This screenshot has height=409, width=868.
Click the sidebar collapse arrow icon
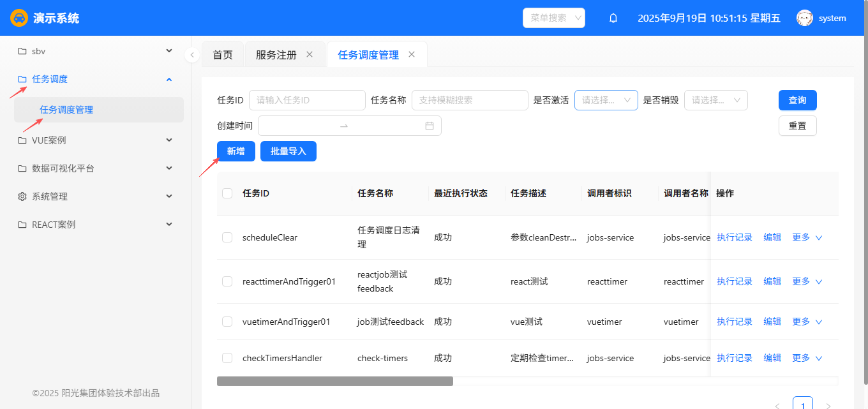coord(192,55)
